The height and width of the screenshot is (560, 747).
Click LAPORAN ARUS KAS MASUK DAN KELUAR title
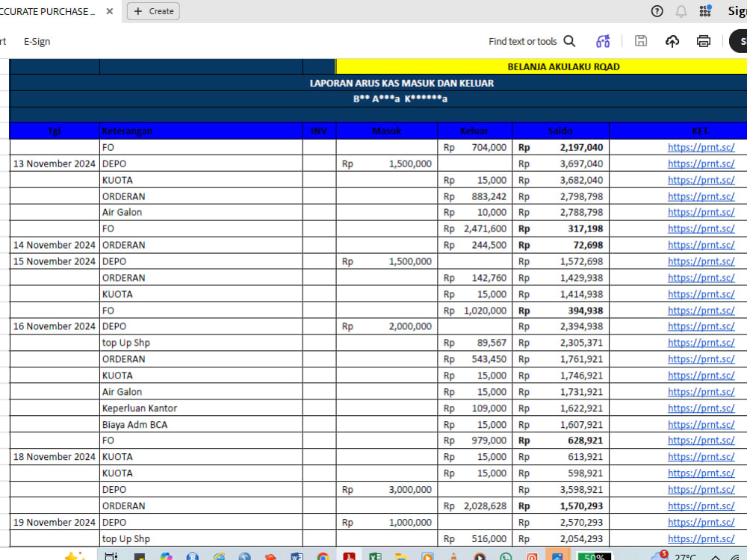(x=402, y=83)
